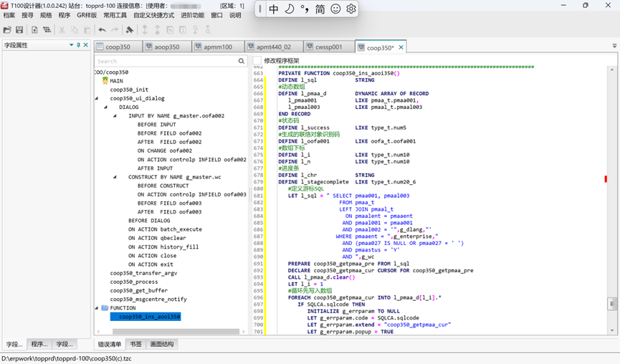Image resolution: width=620 pixels, height=364 pixels.
Task: Open the IME emoji panel
Action: [335, 9]
